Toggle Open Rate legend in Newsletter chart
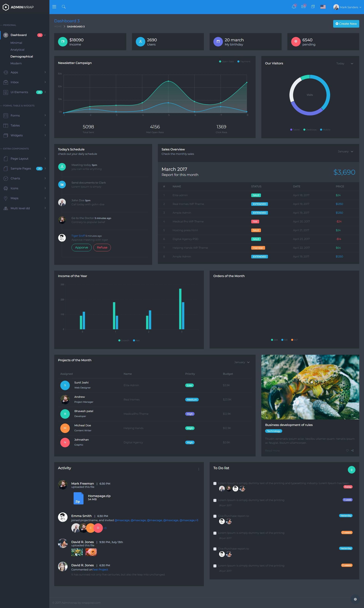 (226, 62)
